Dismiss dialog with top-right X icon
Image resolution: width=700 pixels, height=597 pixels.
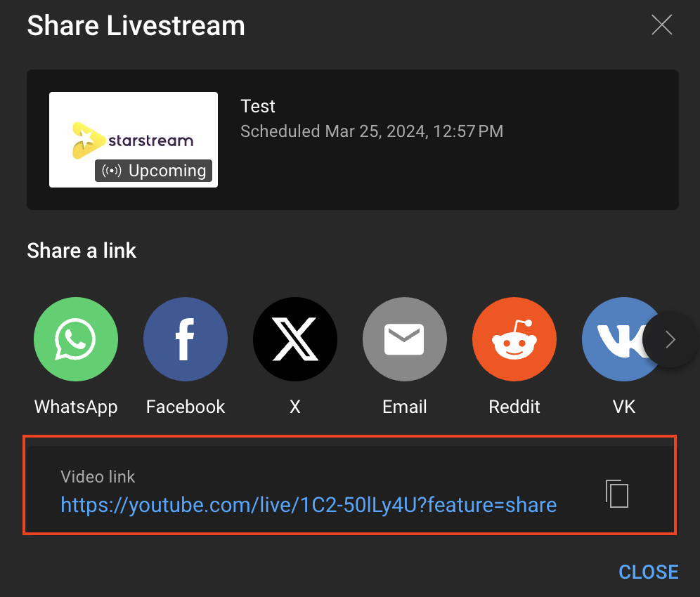(x=662, y=25)
